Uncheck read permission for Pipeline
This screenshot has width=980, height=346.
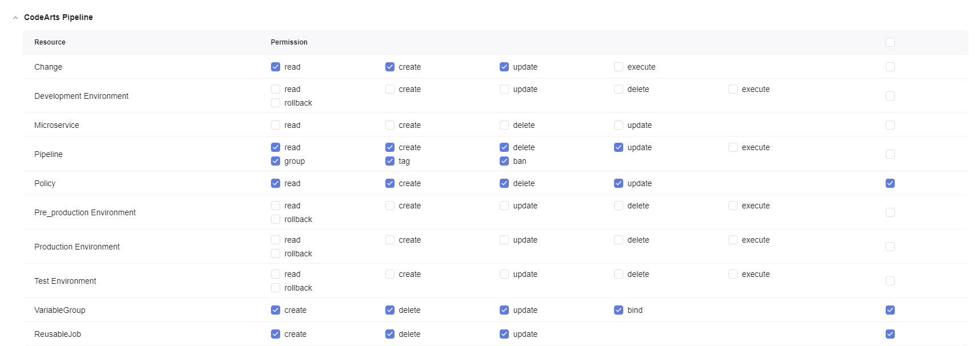tap(276, 147)
